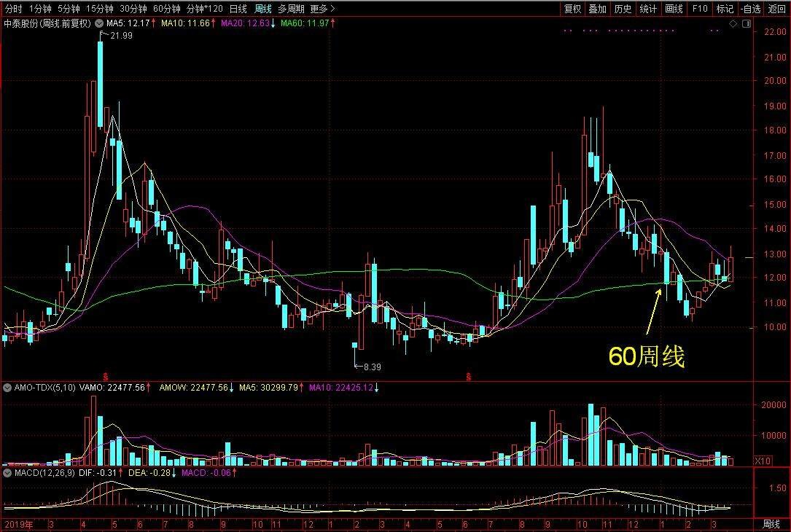The height and width of the screenshot is (532, 791).
Task: Open the F10 company info button
Action: click(x=700, y=9)
